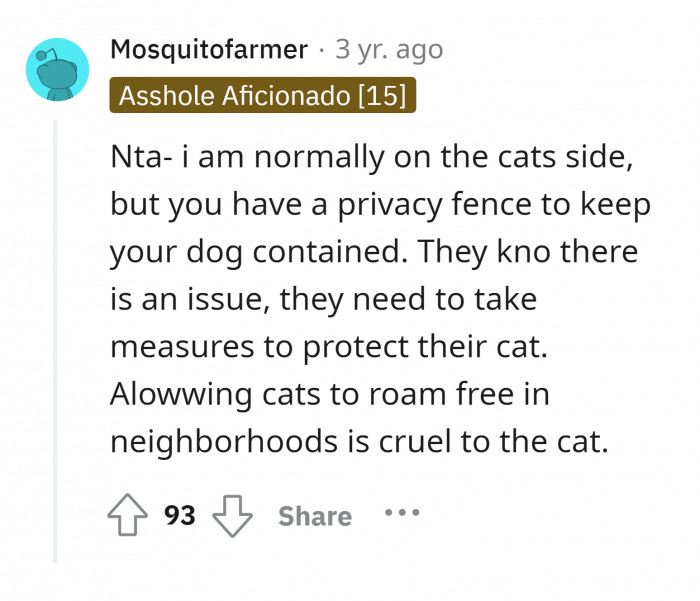Click the word 'measures' in the comment
The image size is (700, 601).
click(x=182, y=347)
